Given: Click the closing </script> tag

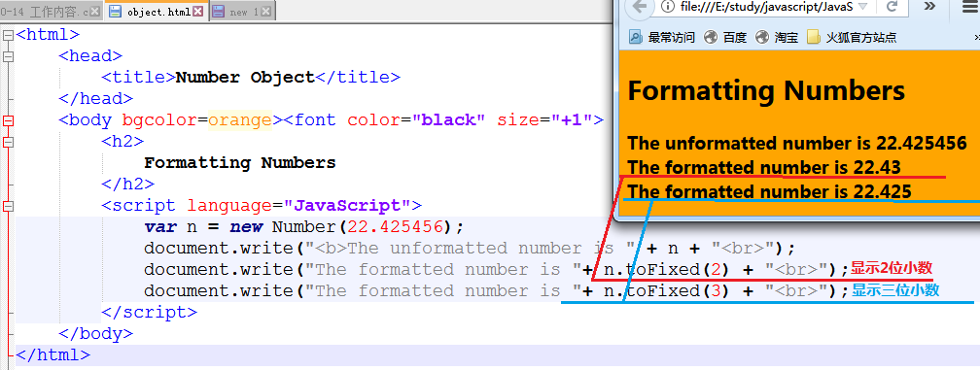Looking at the screenshot, I should click(149, 312).
